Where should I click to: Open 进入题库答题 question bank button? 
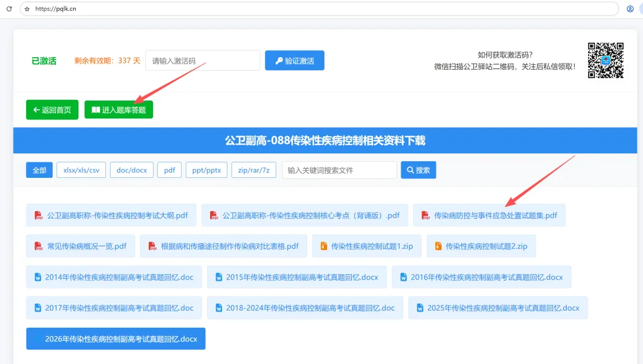pyautogui.click(x=118, y=109)
